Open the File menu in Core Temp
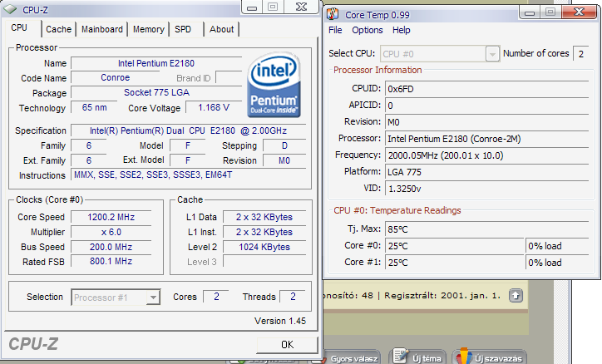This screenshot has height=364, width=602. point(335,30)
